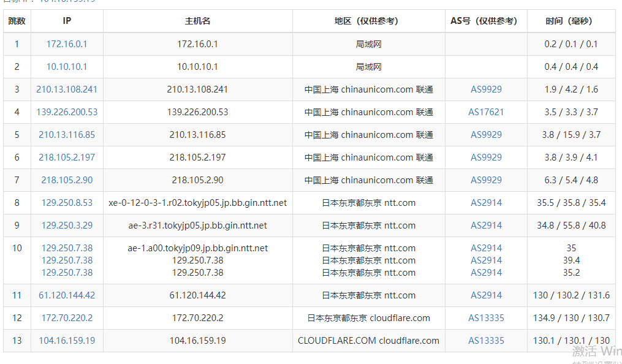Select region text 日本东京都东京 cloudflare.com
Screen dimensions: 622x364
click(368, 317)
